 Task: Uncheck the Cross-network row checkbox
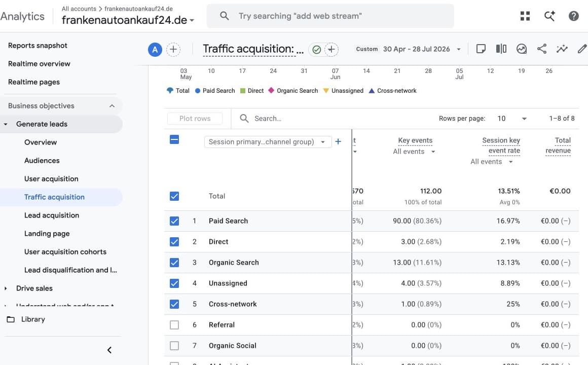tap(174, 304)
